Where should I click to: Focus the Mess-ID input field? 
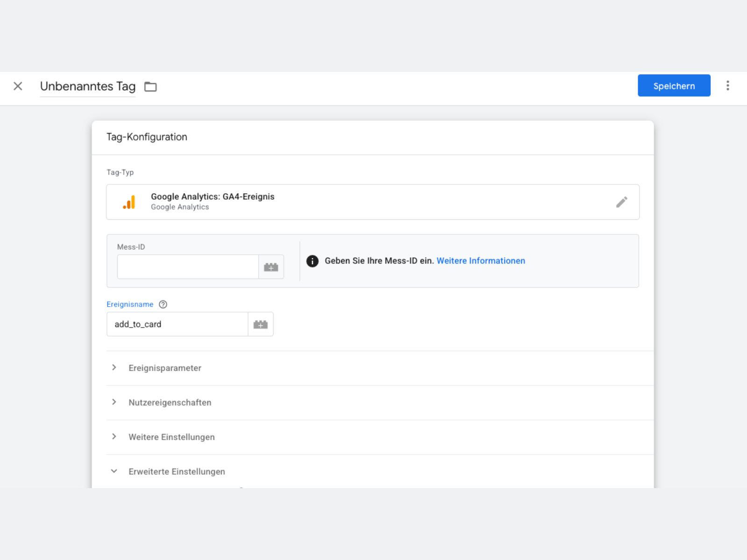(x=188, y=267)
